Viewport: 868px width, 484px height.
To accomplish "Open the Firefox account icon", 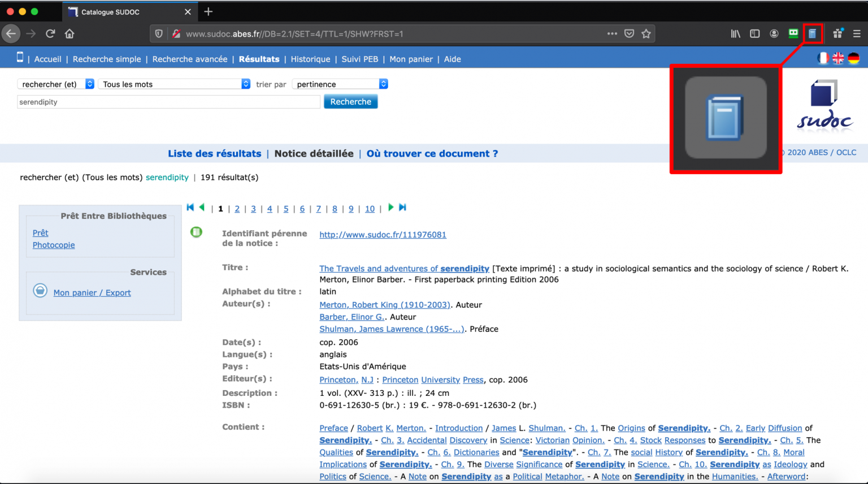I will [774, 33].
